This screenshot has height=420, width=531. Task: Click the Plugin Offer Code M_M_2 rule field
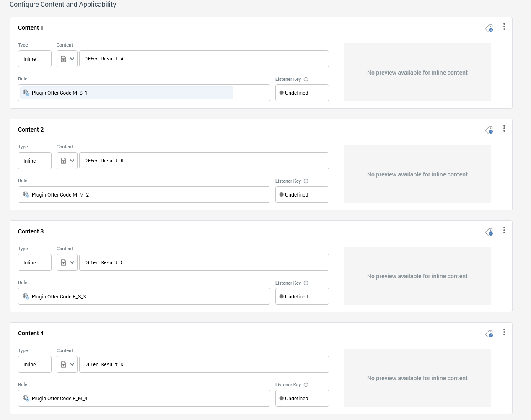(x=144, y=194)
